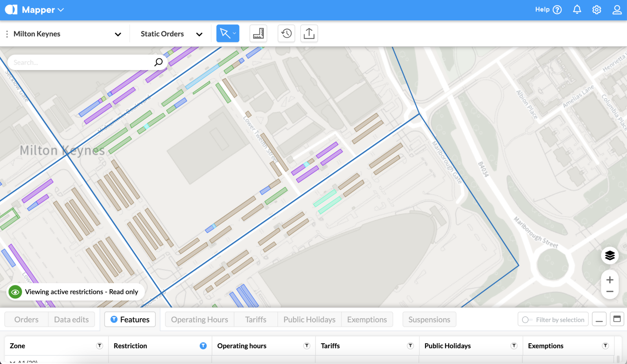
Task: Open the map layers button
Action: (609, 256)
